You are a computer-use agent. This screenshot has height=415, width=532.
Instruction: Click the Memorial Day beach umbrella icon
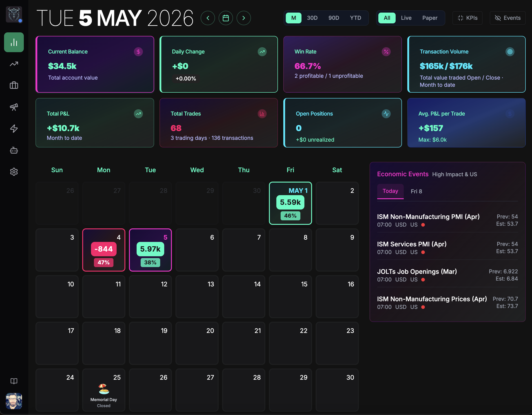point(104,389)
